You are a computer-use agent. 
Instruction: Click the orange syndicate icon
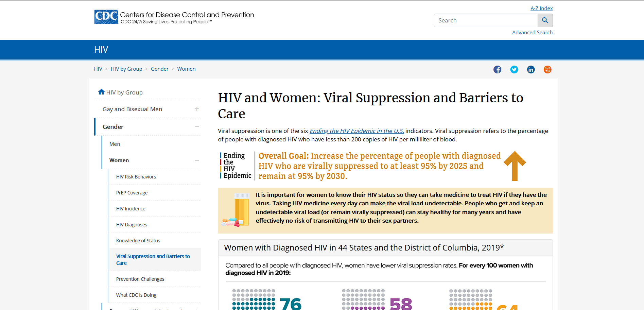point(547,70)
